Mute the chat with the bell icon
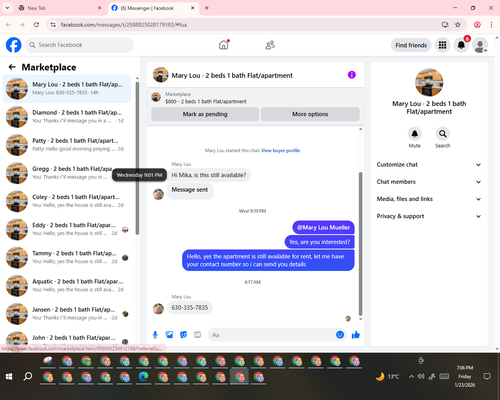This screenshot has height=400, width=500. pos(414,134)
